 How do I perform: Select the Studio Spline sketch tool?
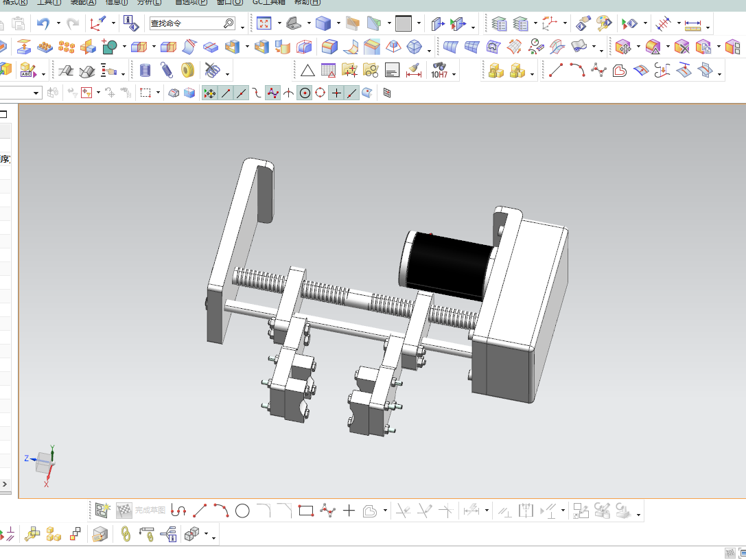tap(328, 511)
